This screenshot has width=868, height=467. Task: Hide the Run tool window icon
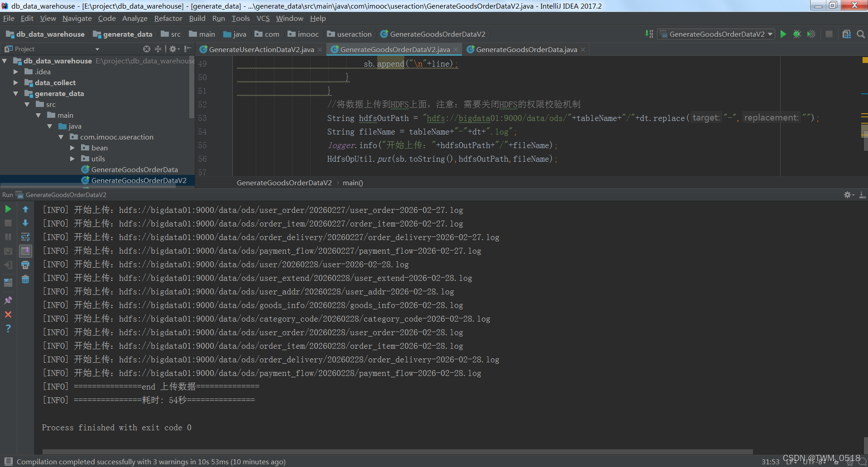pyautogui.click(x=862, y=195)
